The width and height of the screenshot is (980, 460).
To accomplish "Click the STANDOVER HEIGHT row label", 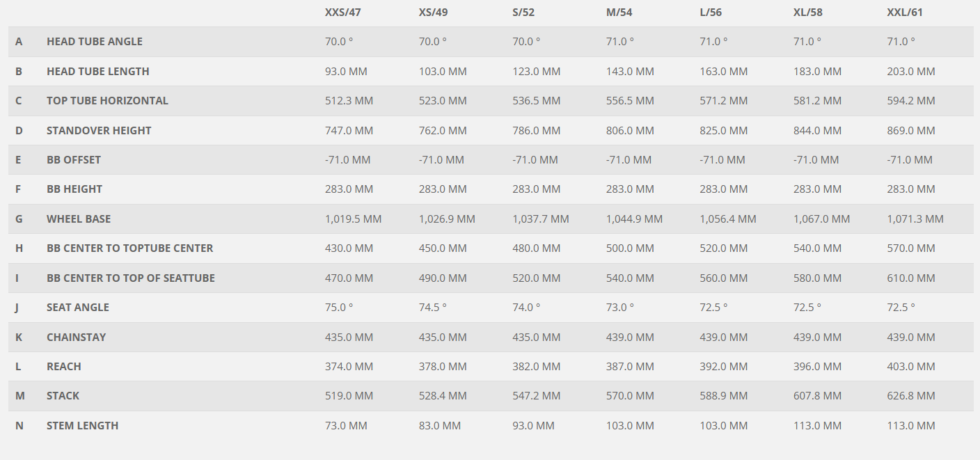I will pyautogui.click(x=99, y=131).
